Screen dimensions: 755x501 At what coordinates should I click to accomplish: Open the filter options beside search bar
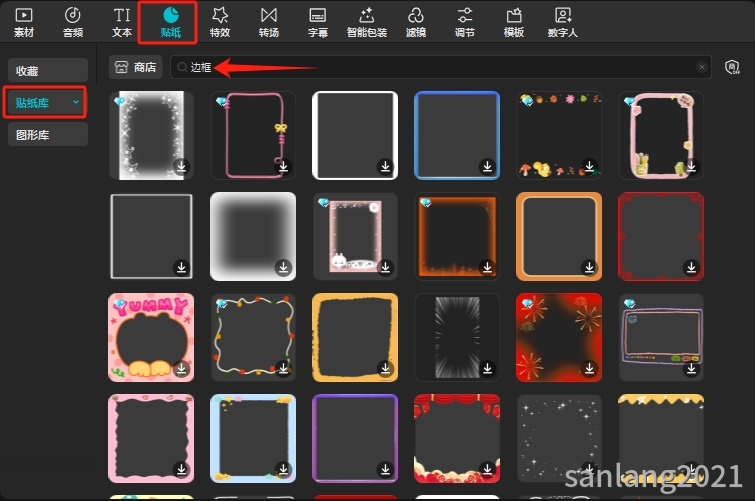pyautogui.click(x=730, y=67)
